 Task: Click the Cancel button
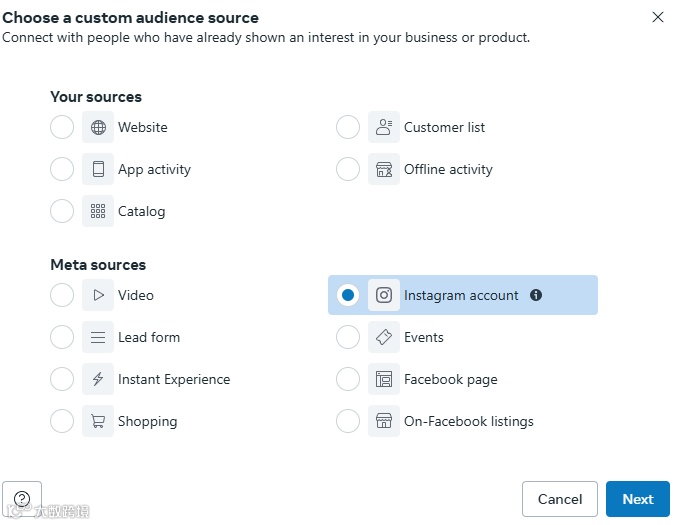pos(560,499)
